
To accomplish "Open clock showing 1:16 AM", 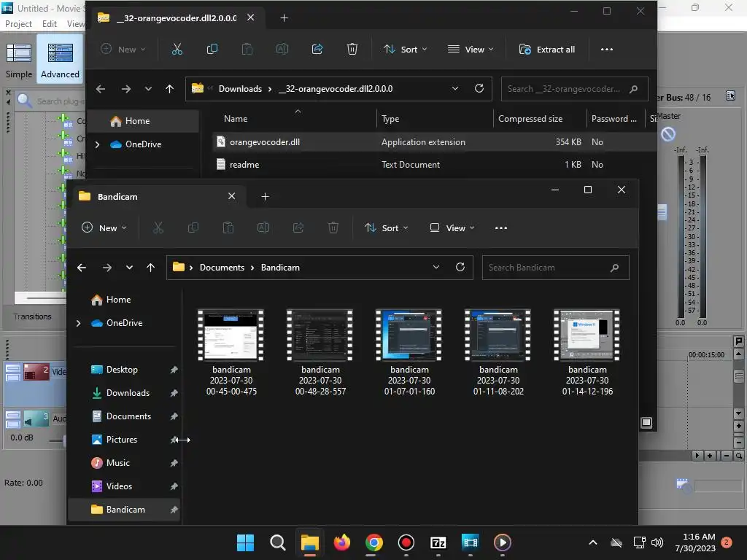I will click(x=695, y=542).
